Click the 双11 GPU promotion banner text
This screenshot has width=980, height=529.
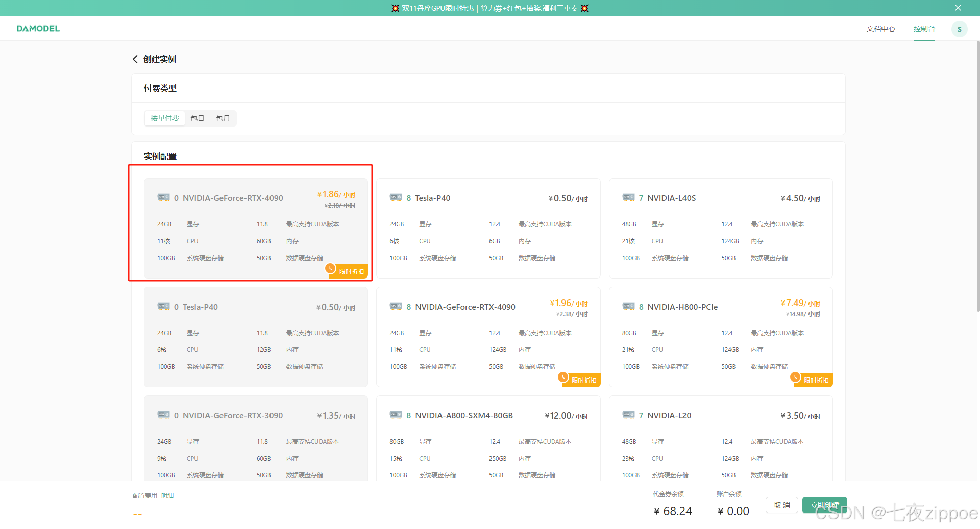[x=490, y=8]
